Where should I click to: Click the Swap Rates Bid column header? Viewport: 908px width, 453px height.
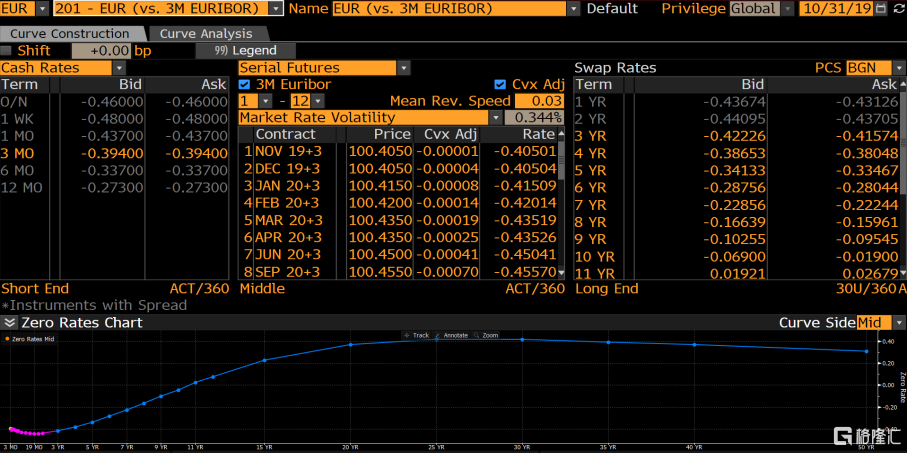(752, 85)
